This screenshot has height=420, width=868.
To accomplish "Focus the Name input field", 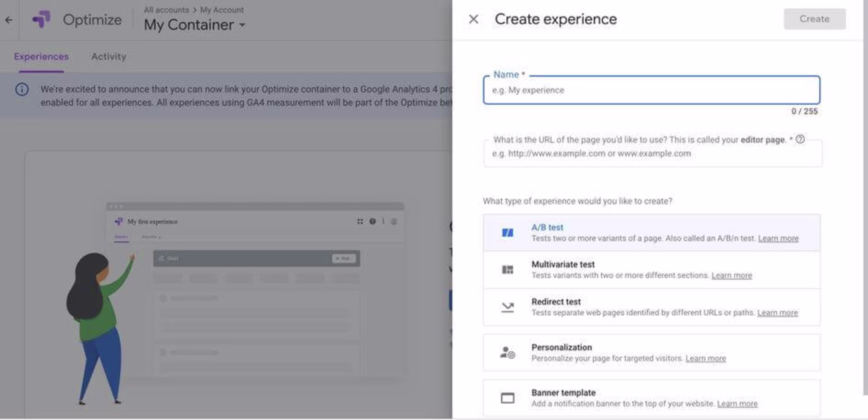I will click(x=651, y=90).
